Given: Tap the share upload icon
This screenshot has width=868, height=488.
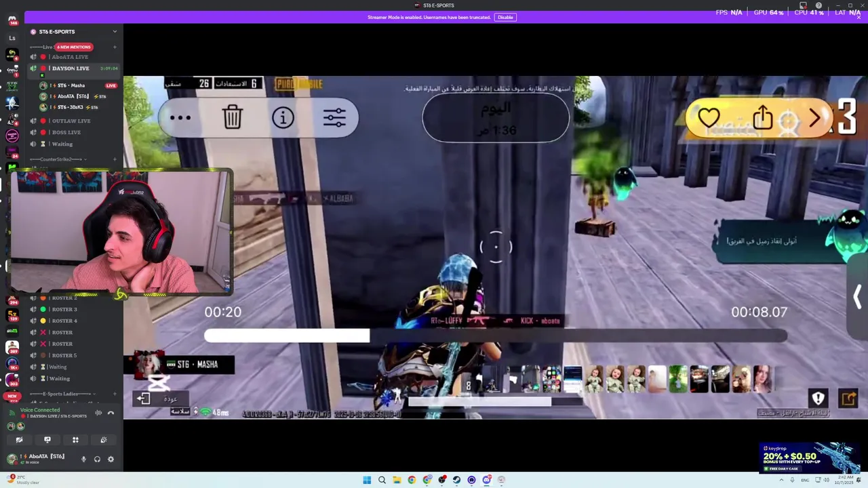Looking at the screenshot, I should (x=763, y=117).
